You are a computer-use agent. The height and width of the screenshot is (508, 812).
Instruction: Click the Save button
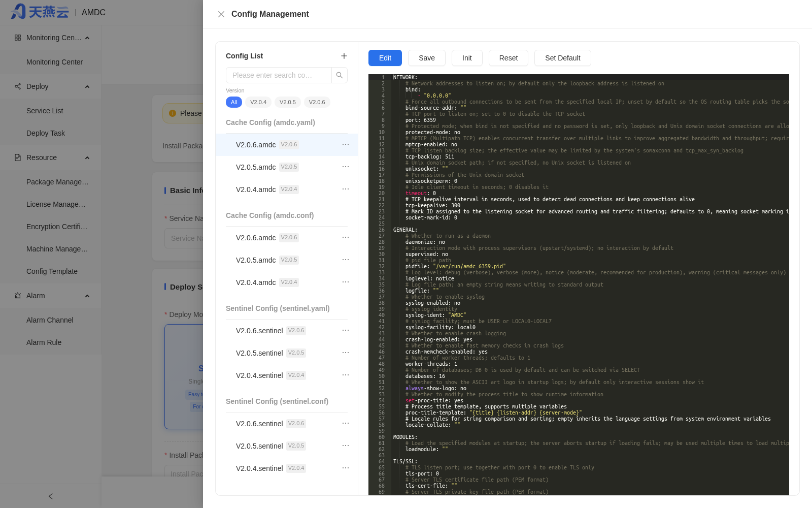pos(427,58)
